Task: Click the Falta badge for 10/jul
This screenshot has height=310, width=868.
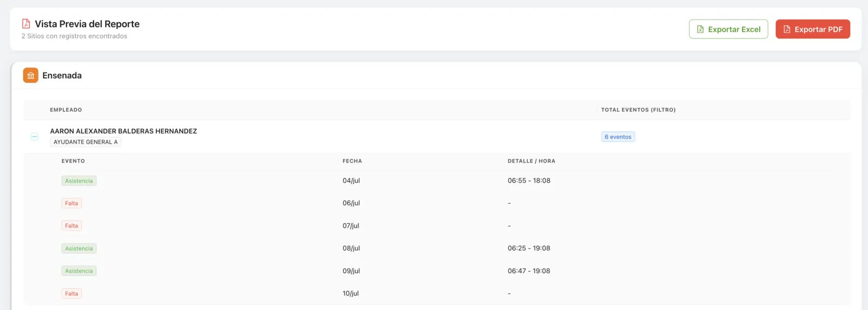Action: pos(72,294)
